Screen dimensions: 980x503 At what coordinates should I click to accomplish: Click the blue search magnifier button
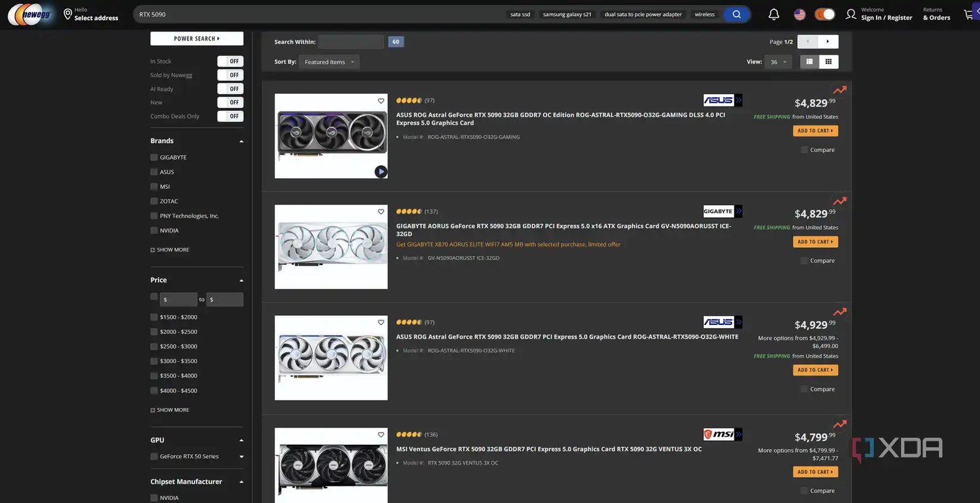pyautogui.click(x=736, y=14)
